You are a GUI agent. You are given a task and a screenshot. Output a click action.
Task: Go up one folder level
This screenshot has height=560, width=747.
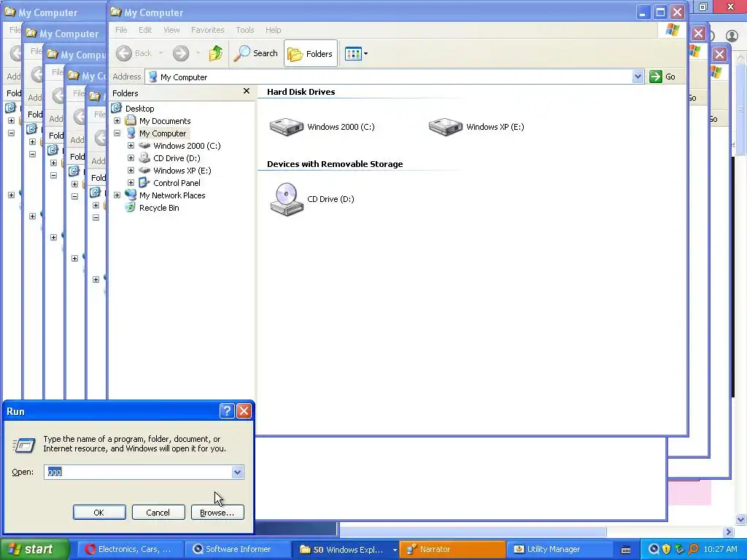(x=216, y=53)
